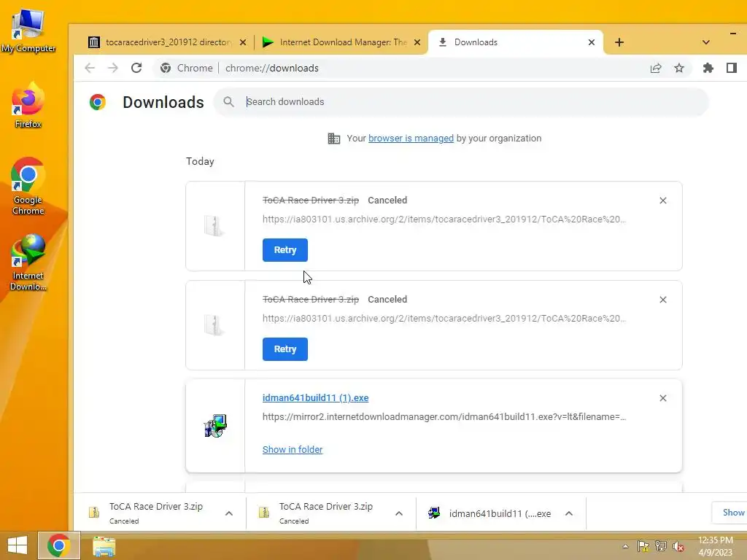This screenshot has height=560, width=747.
Task: Open File Explorer from taskbar
Action: click(x=104, y=546)
